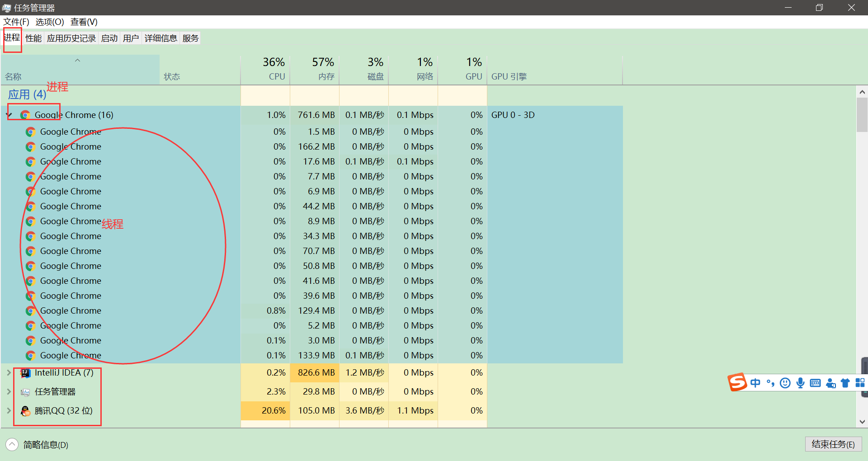Click the 应用 (4) group heading
The image size is (868, 461).
tap(27, 94)
